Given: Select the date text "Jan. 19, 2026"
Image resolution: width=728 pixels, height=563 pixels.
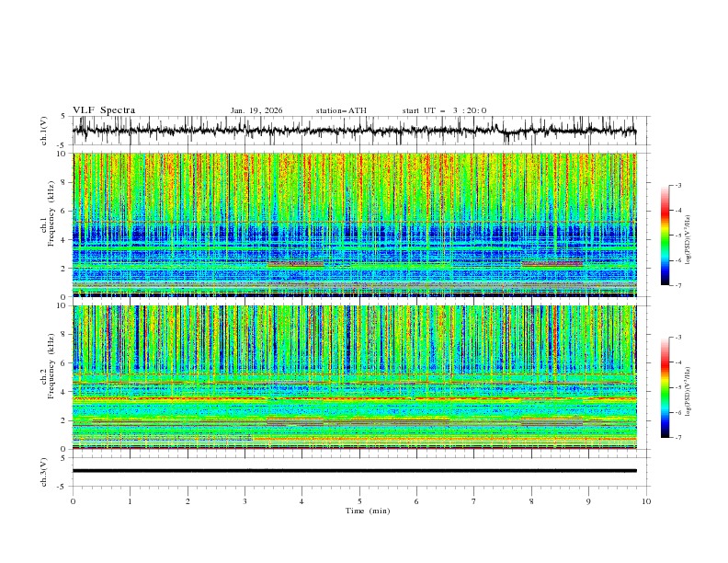Looking at the screenshot, I should tap(256, 110).
